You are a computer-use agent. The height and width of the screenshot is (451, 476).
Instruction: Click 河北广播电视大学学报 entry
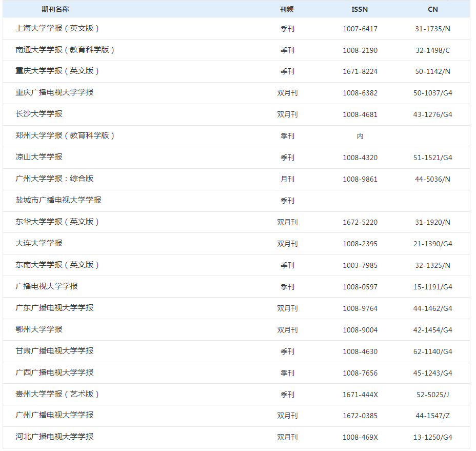click(55, 437)
